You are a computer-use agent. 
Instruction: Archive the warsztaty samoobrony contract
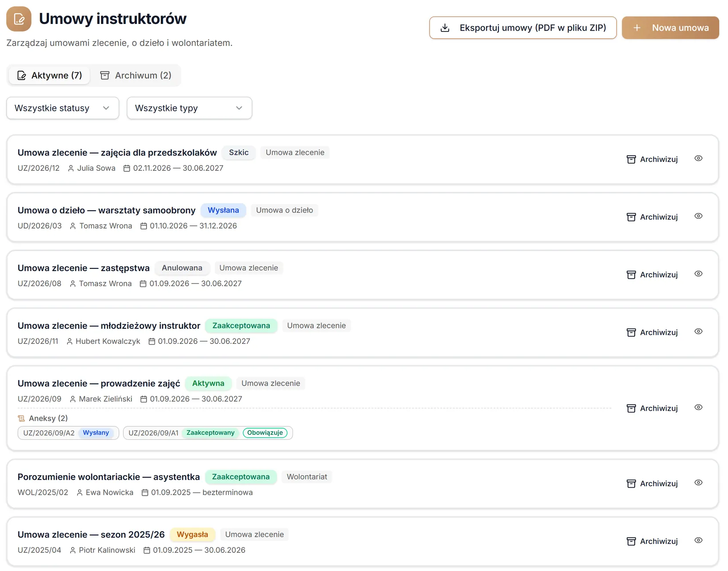tap(652, 217)
